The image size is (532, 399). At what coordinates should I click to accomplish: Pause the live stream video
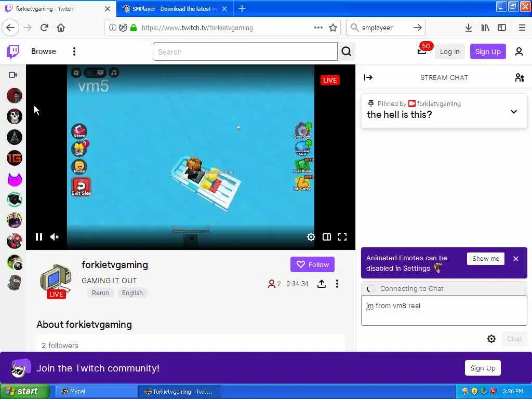click(39, 237)
